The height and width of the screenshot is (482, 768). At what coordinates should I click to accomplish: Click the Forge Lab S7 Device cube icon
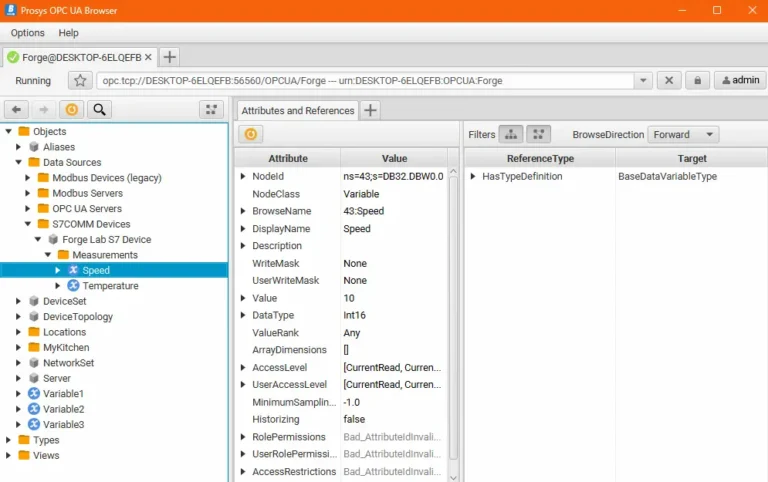53,240
